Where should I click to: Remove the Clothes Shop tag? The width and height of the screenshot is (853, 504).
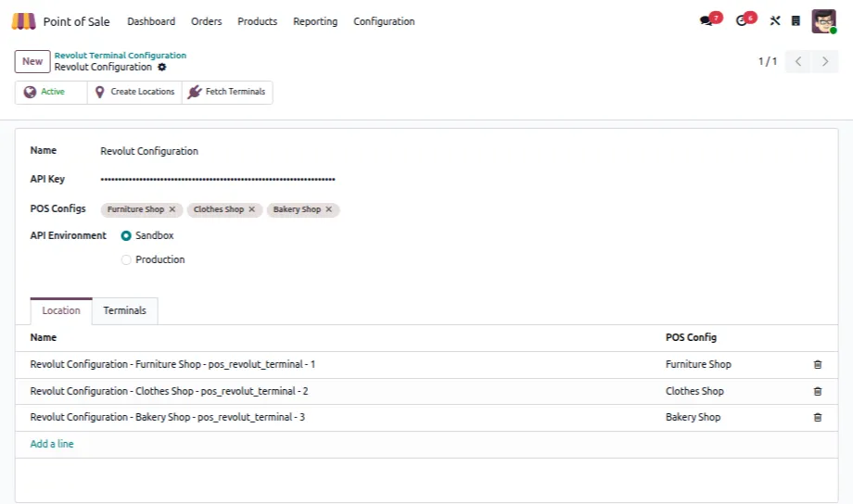click(251, 209)
